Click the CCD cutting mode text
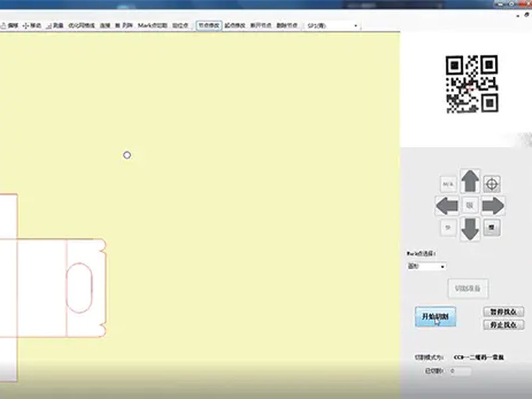Viewport: 532px width, 399px height. pyautogui.click(x=478, y=357)
